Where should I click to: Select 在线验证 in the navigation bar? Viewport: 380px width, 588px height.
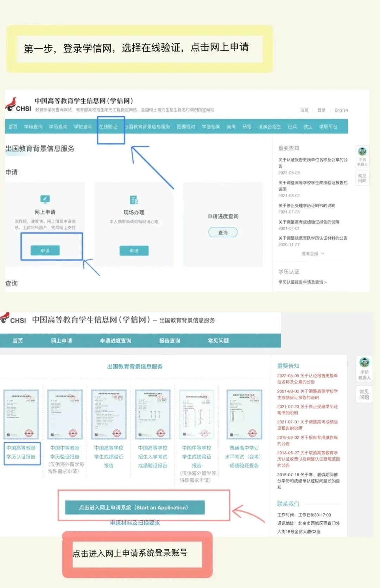(x=108, y=126)
